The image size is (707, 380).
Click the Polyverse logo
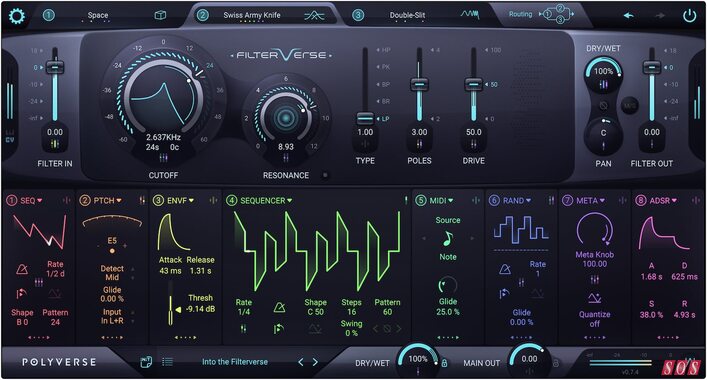click(59, 362)
